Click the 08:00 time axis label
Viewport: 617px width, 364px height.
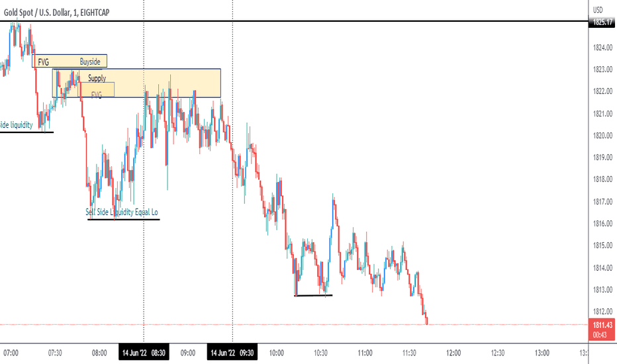point(99,353)
